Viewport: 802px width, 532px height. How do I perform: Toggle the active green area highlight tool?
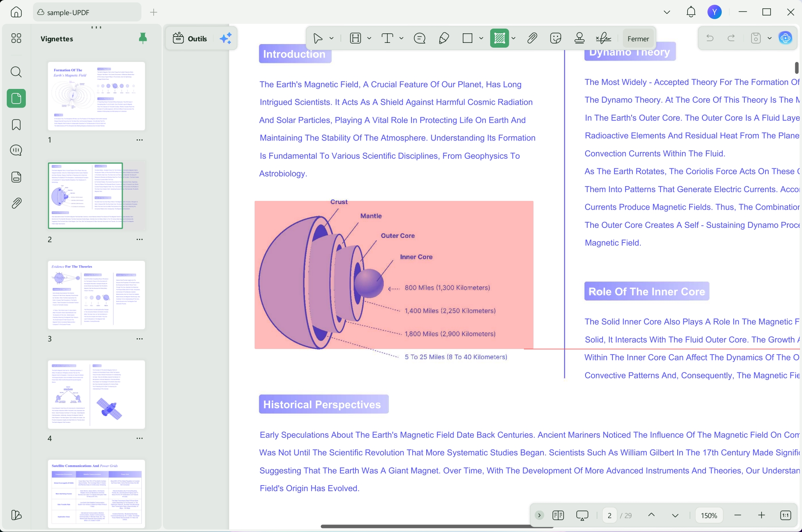tap(499, 38)
